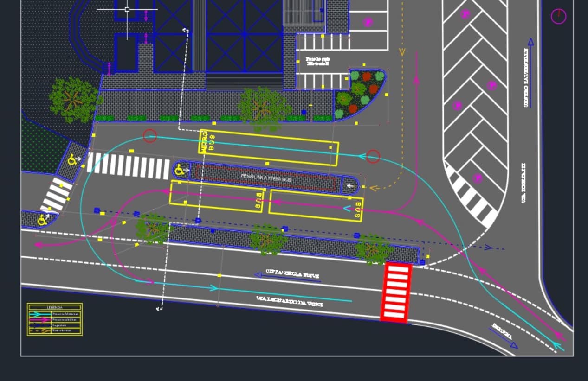Image resolution: width=588 pixels, height=381 pixels.
Task: Click the crosshair cursor at the top
Action: pos(127,9)
